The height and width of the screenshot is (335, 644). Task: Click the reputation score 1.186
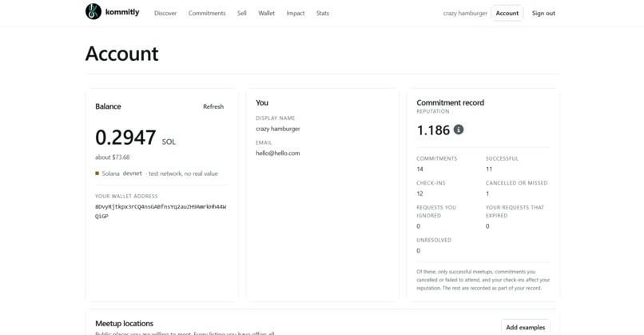(x=433, y=130)
